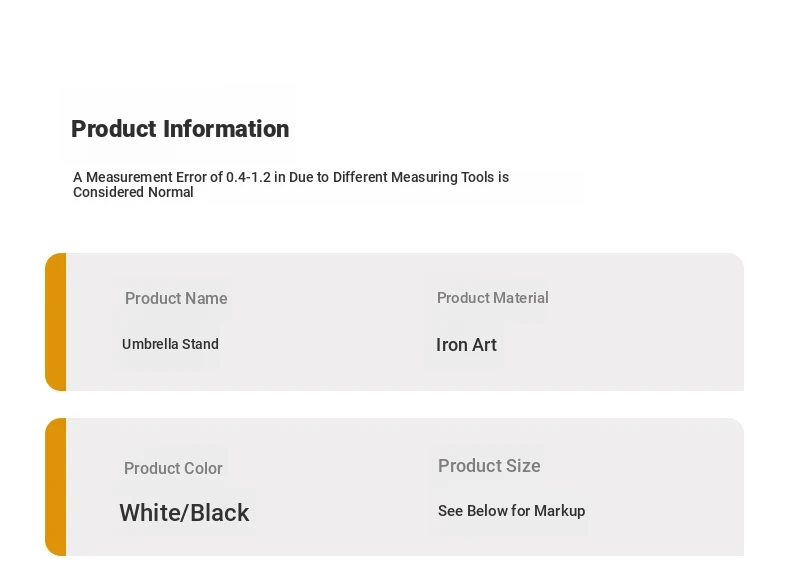Click the word Stand in product name value
This screenshot has width=790, height=579.
(x=200, y=344)
